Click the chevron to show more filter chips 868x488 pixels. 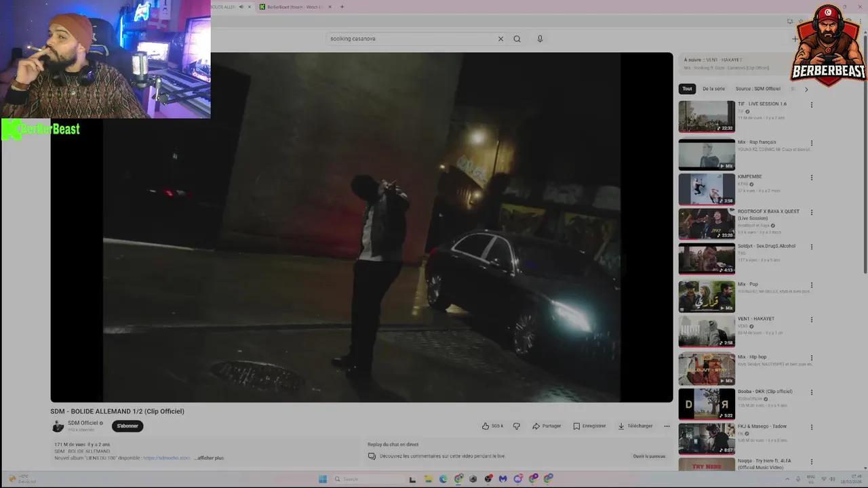point(806,89)
